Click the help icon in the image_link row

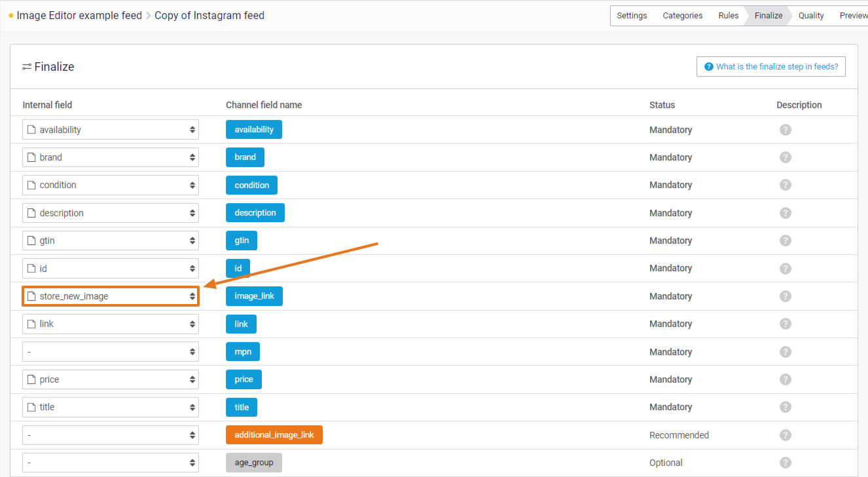786,296
